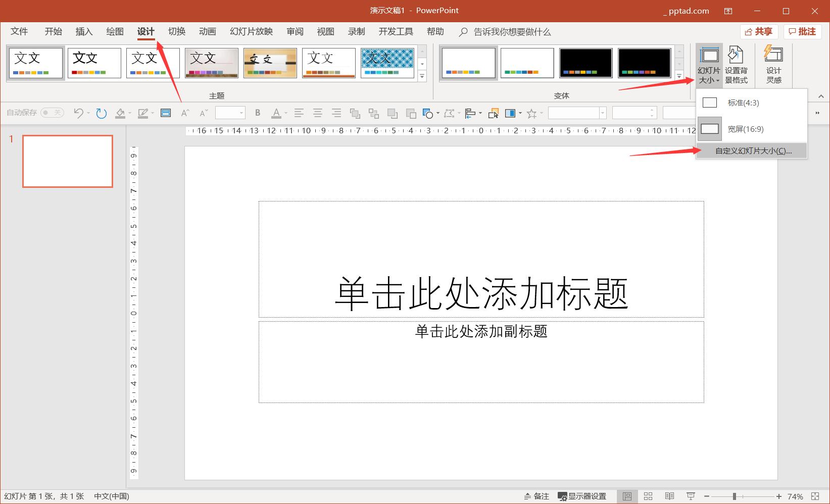Screen dimensions: 830x504
Task: Select Standard (4:3) slide size
Action: tap(751, 103)
